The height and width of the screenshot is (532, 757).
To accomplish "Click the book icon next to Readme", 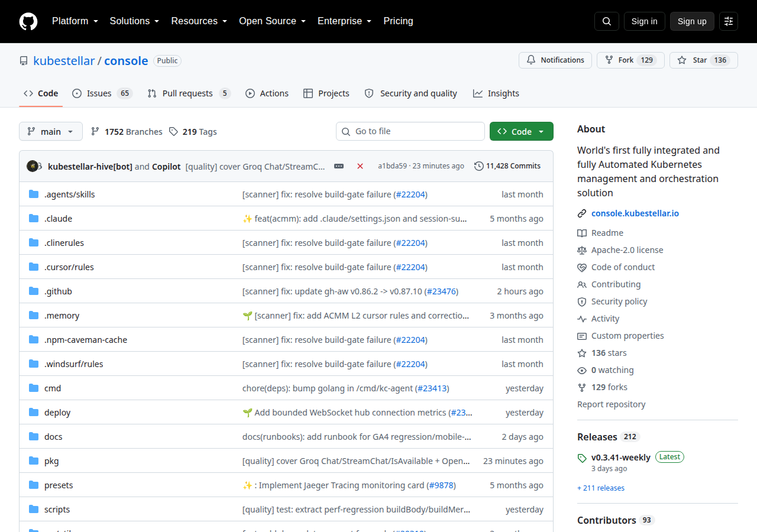I will coord(582,233).
